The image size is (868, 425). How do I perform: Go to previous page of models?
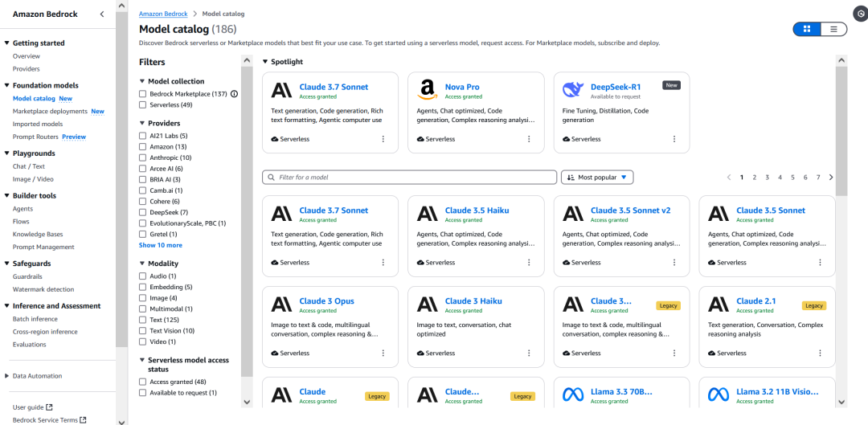[x=728, y=178]
